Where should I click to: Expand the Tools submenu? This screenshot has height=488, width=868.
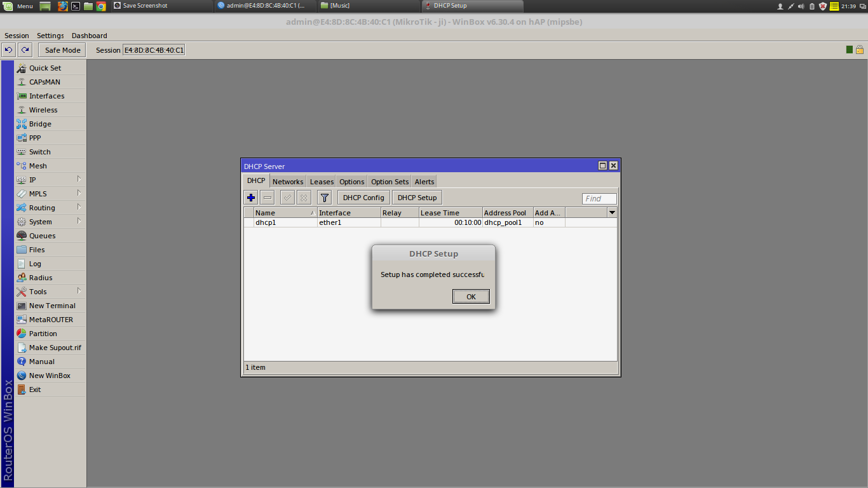tap(50, 292)
